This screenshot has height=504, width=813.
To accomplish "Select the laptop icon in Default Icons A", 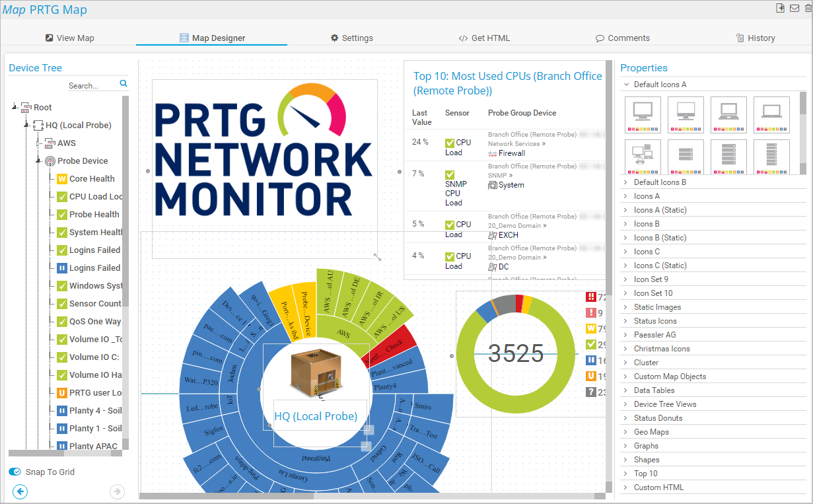I will click(728, 115).
